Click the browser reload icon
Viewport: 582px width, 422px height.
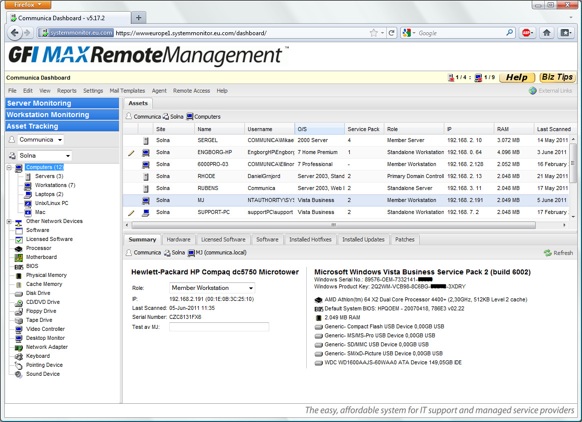[x=391, y=33]
